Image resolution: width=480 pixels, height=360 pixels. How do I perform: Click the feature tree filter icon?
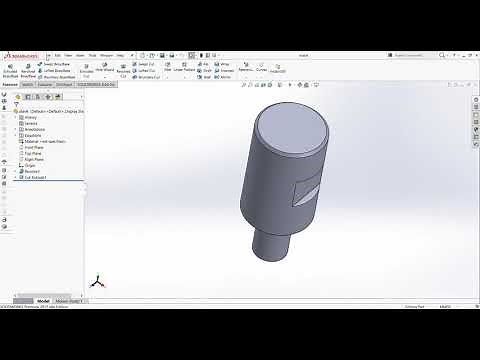tap(17, 105)
